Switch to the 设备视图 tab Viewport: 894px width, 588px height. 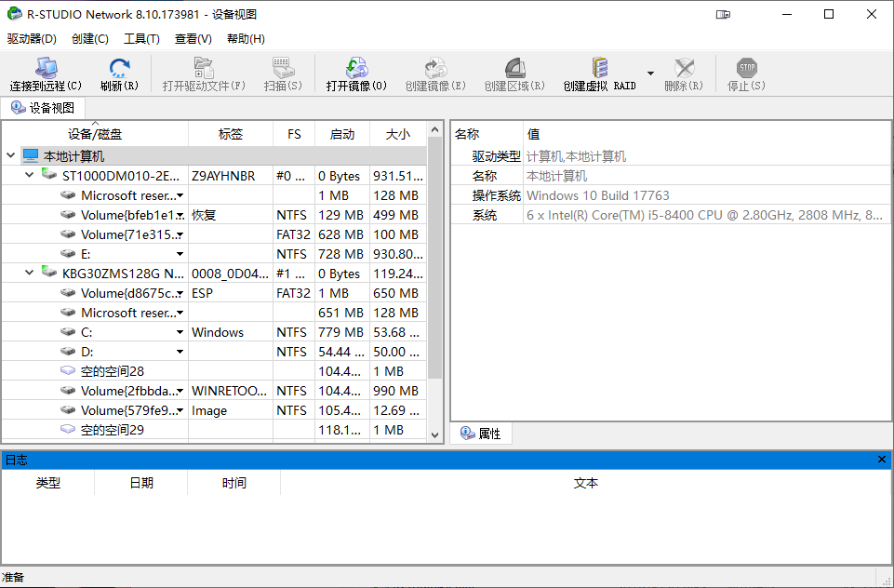coord(43,108)
